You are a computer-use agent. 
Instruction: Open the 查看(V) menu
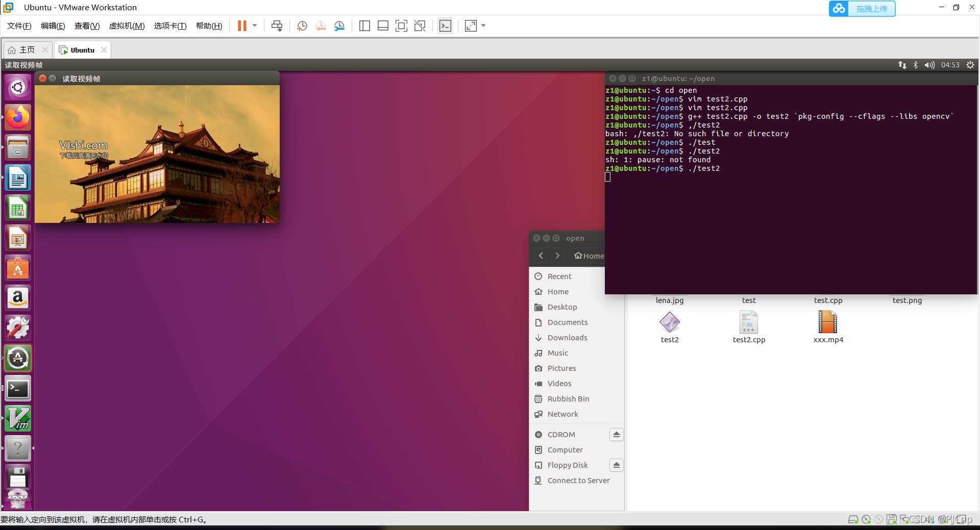[x=87, y=26]
